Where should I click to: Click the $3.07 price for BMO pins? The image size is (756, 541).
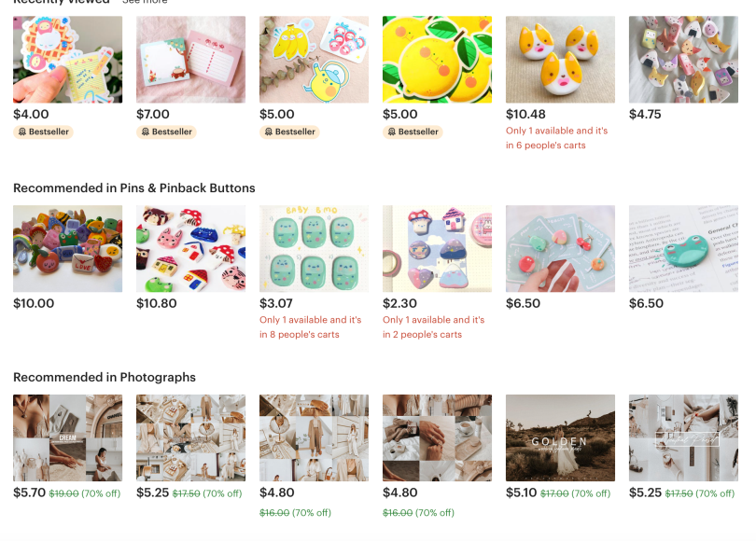pos(275,303)
